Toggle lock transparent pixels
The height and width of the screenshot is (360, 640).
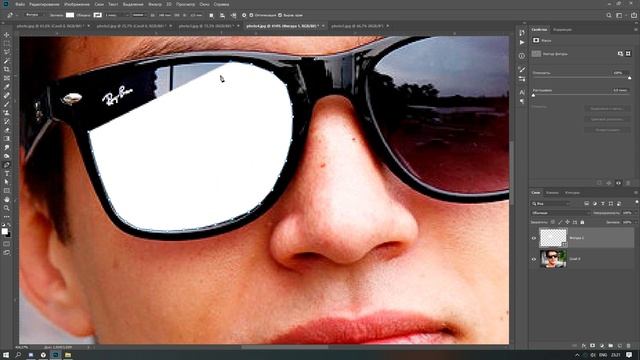[x=553, y=222]
